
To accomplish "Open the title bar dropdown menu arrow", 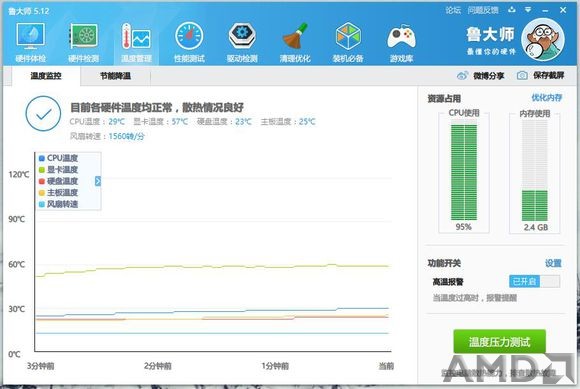I will 528,10.
